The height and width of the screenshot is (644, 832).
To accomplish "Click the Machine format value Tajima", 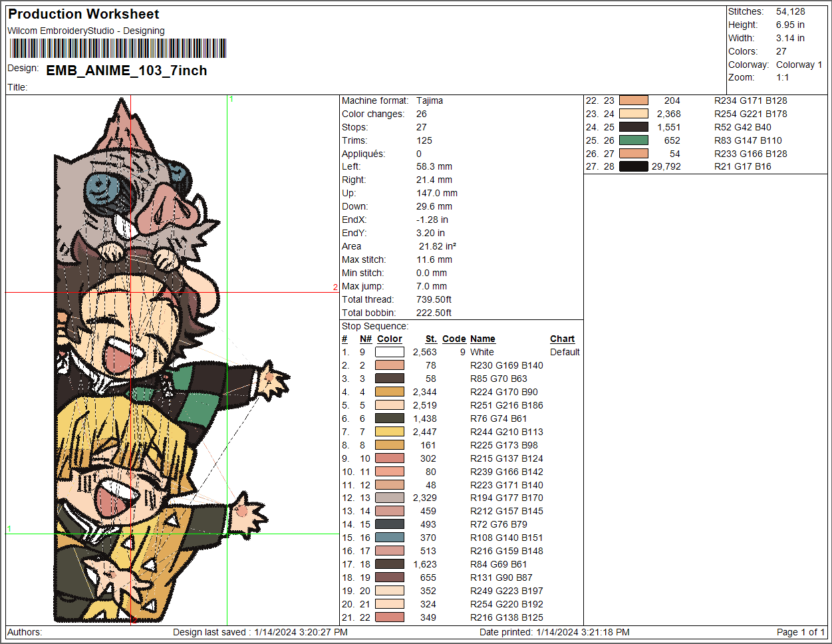I will click(430, 100).
